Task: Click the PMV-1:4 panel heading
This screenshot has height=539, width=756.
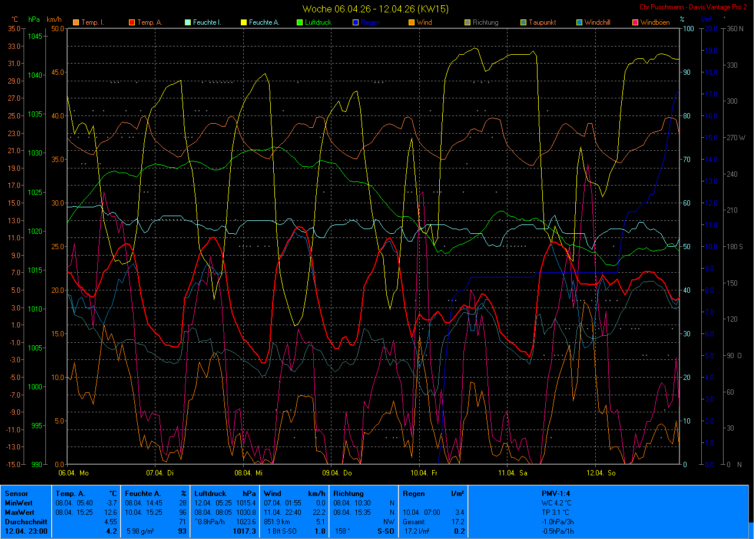Action: pos(555,494)
